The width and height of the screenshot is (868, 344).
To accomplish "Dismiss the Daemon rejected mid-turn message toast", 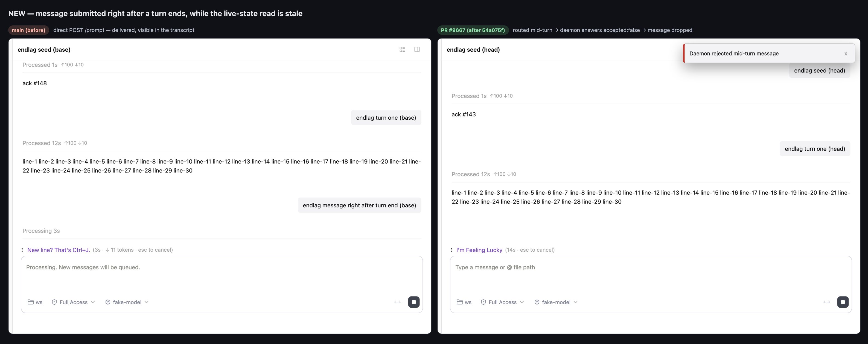I will (845, 54).
